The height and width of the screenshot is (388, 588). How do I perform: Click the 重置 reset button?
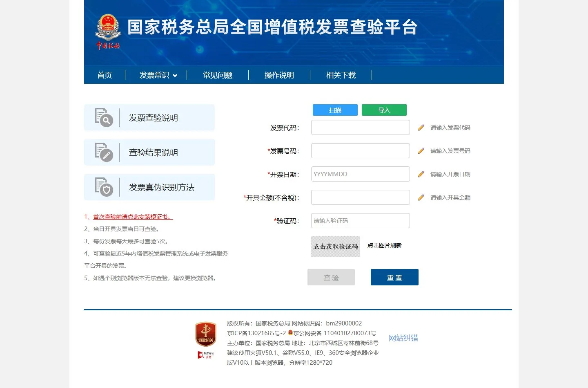[394, 277]
